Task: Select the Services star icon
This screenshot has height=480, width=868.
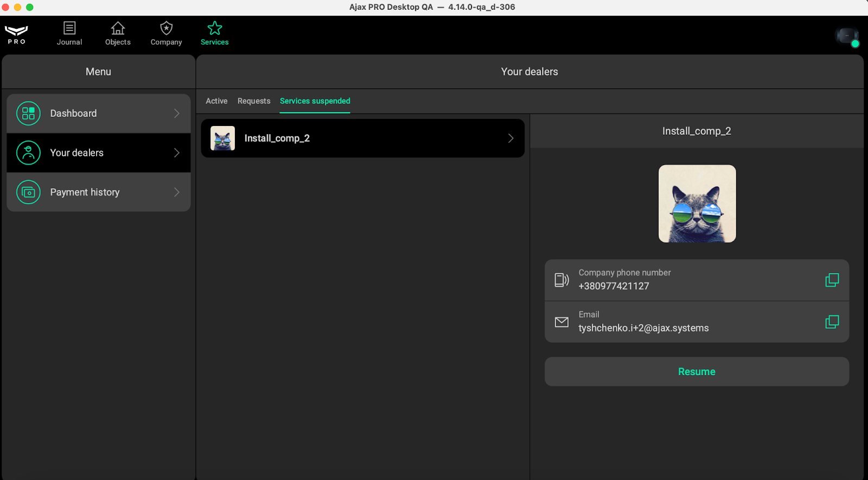Action: point(215,28)
